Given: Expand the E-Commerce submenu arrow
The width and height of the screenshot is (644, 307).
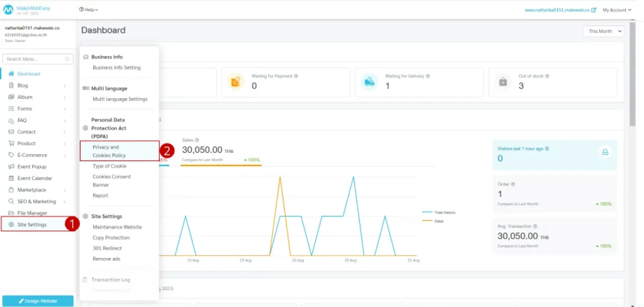Looking at the screenshot, I should (x=64, y=155).
